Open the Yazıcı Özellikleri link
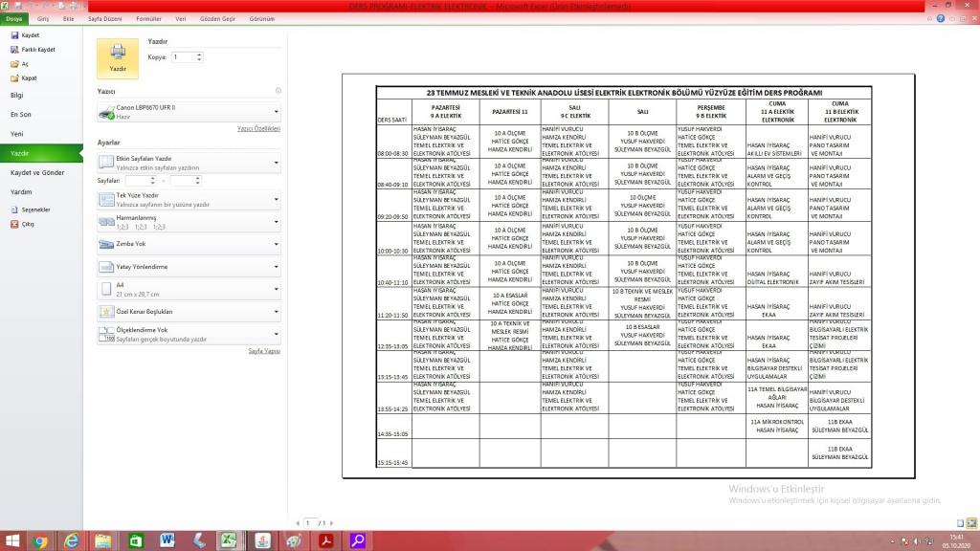 point(258,128)
